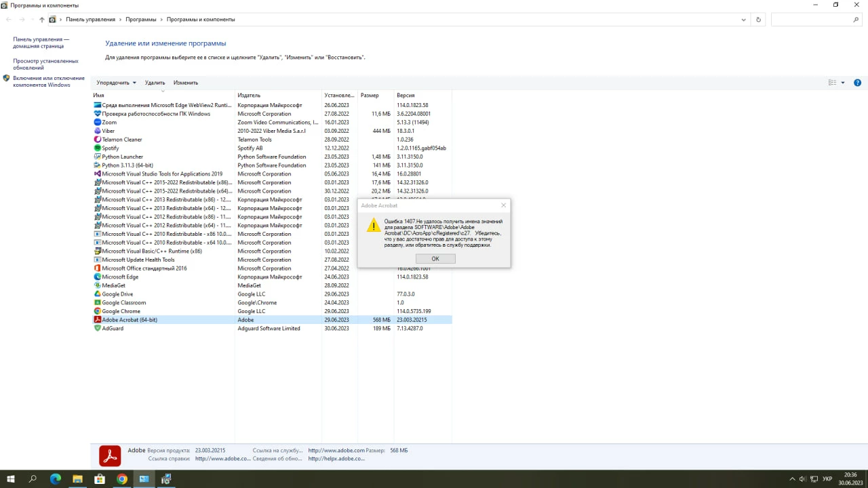Select Microsoft Visual C++ 2015-2022 Redistributable (x86) row
The height and width of the screenshot is (488, 868).
(271, 182)
